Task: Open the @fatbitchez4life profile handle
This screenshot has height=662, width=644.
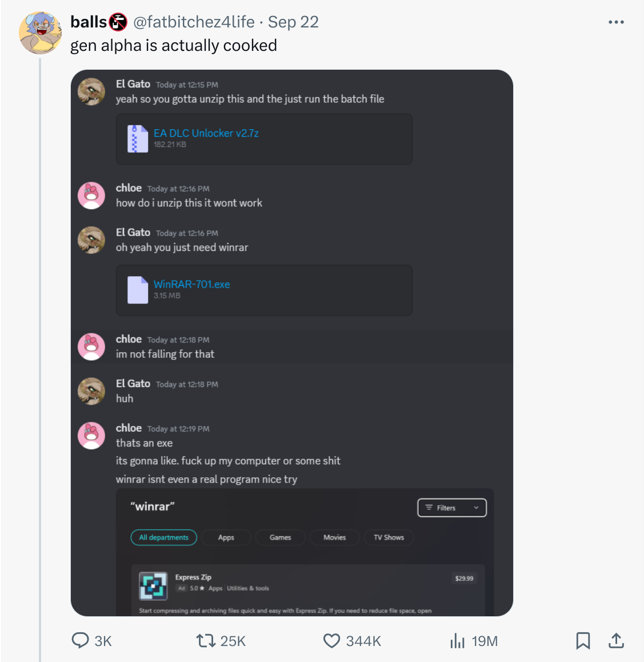Action: pos(194,22)
